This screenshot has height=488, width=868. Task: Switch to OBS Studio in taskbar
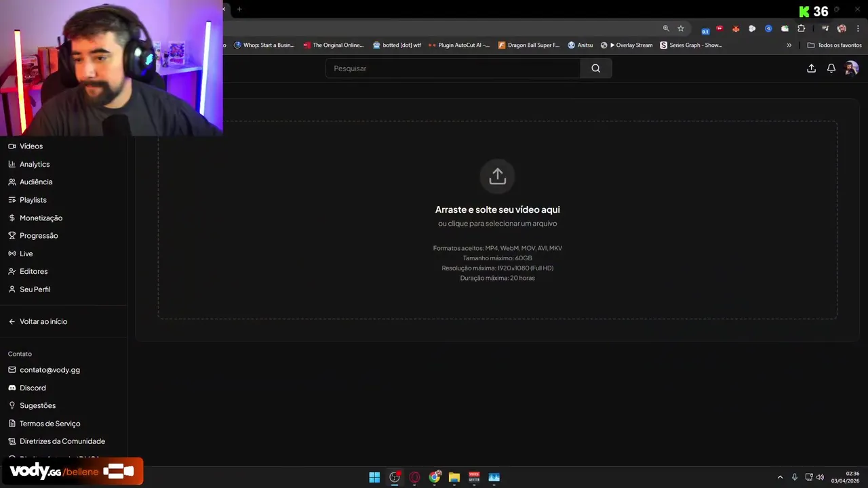click(395, 477)
